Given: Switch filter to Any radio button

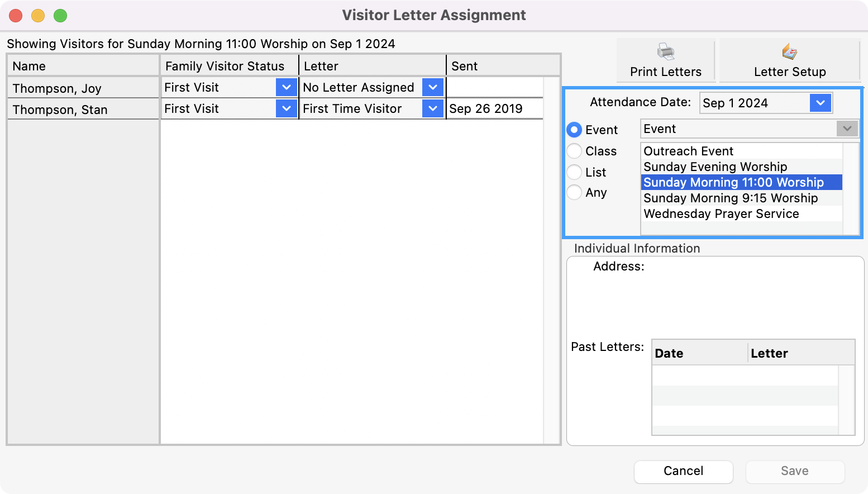Looking at the screenshot, I should coord(574,193).
